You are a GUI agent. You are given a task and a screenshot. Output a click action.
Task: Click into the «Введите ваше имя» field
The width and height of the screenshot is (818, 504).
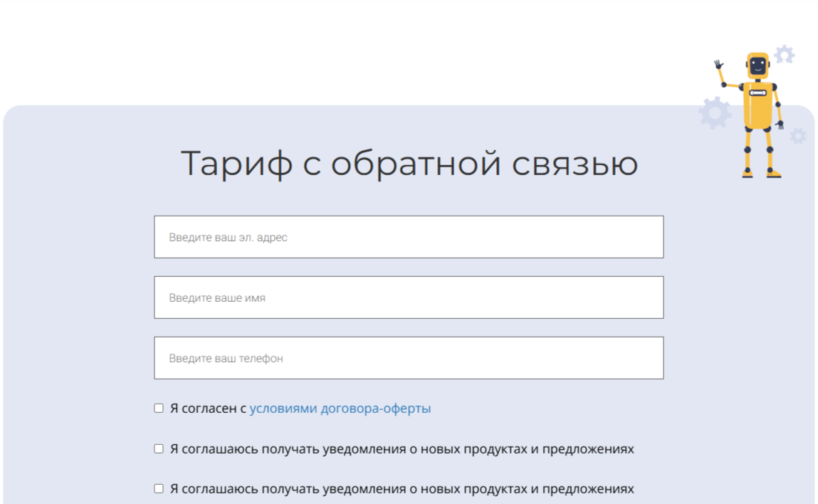click(x=409, y=298)
